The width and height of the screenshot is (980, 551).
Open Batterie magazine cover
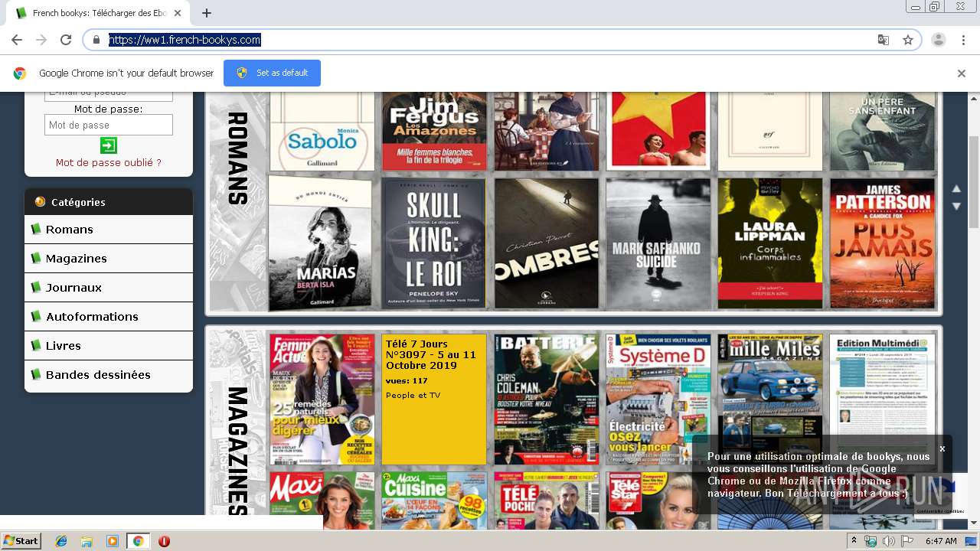tap(546, 399)
